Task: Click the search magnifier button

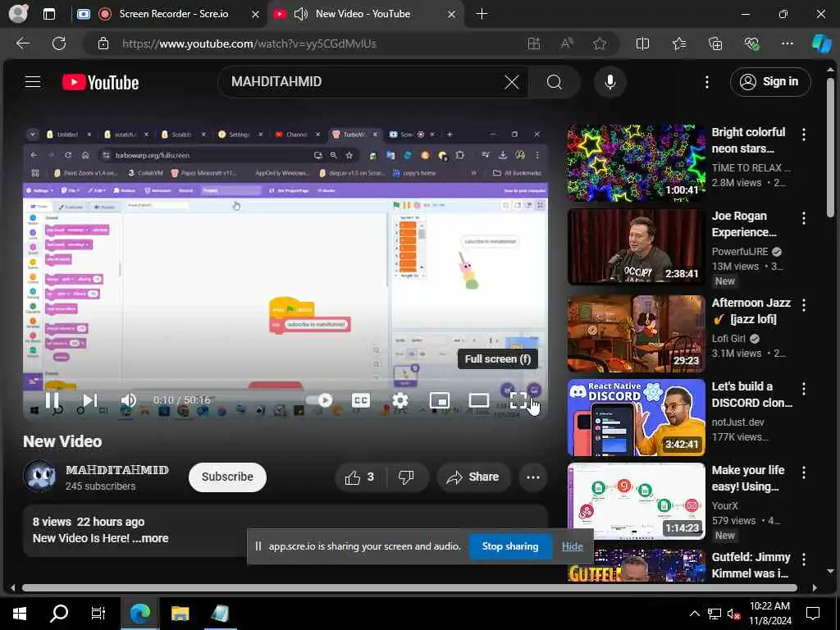Action: (555, 82)
